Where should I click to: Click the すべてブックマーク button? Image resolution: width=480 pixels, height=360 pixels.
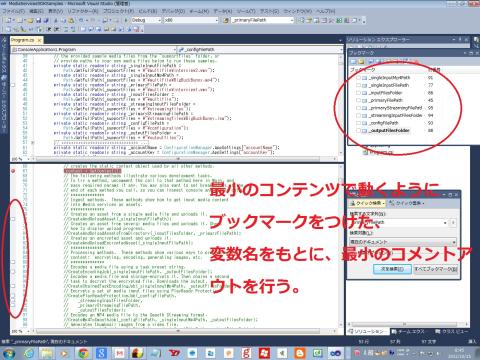(x=435, y=269)
